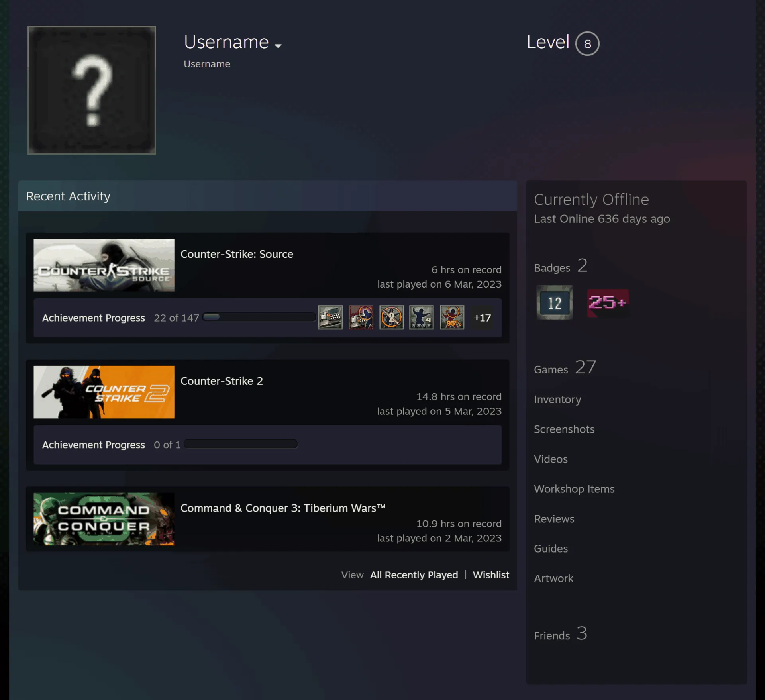This screenshot has width=765, height=700.
Task: Open the Reviews link
Action: pyautogui.click(x=554, y=519)
